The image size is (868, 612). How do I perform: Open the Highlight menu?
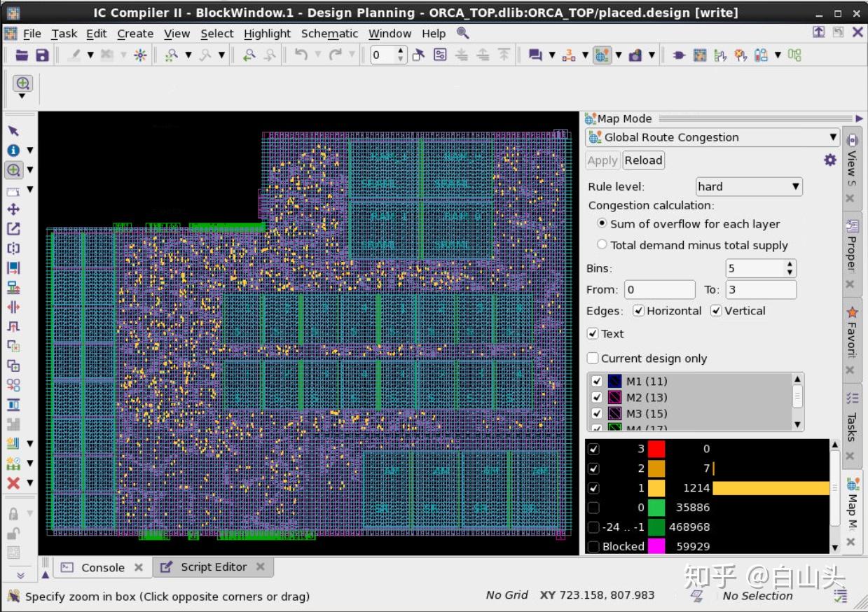267,34
